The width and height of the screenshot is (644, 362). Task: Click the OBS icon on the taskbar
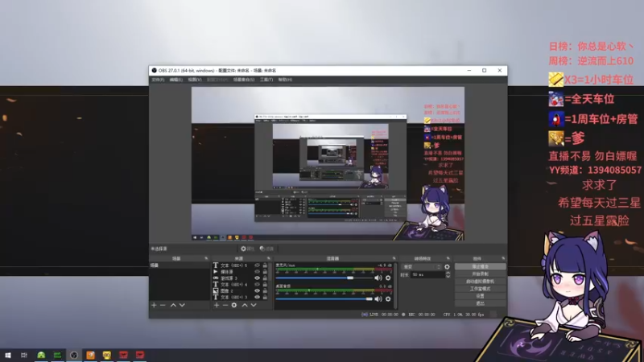pyautogui.click(x=74, y=355)
